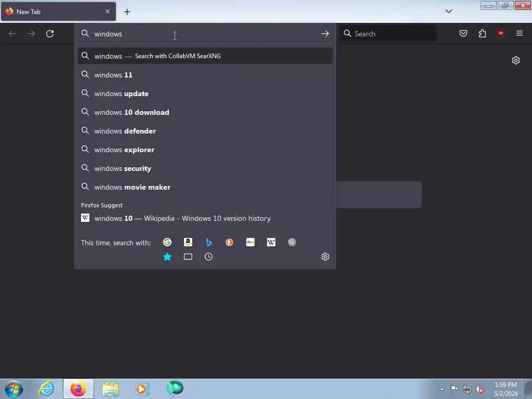Pick the 'windows explorer' suggestion
The height and width of the screenshot is (399, 532).
(205, 150)
